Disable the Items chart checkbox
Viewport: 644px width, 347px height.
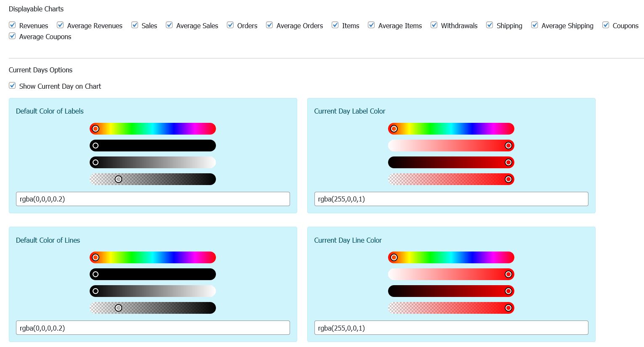(335, 25)
